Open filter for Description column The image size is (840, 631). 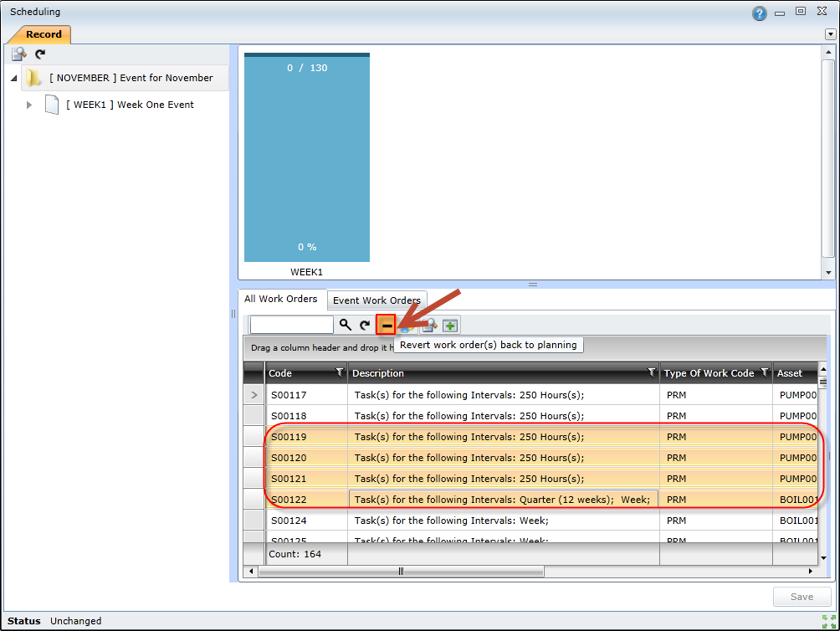[651, 372]
